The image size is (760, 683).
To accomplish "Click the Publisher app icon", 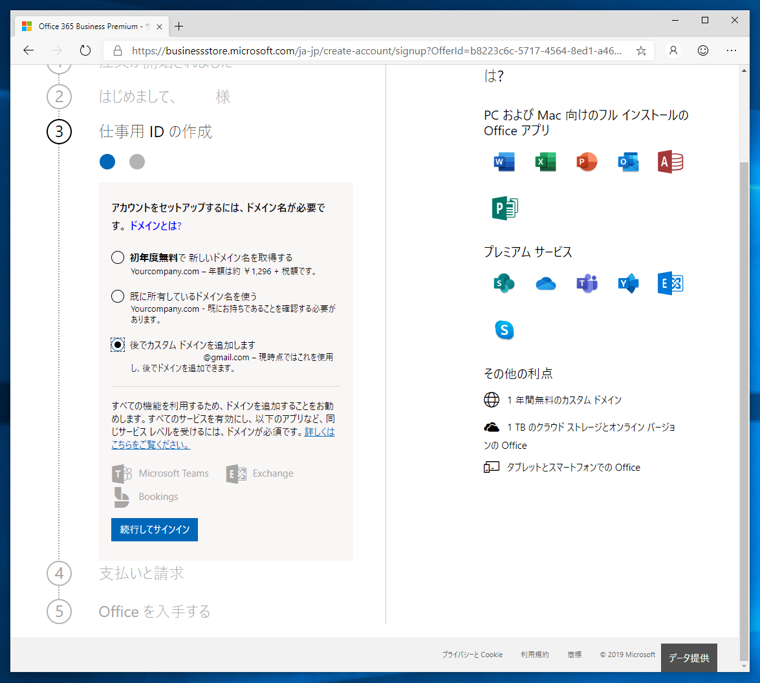I will pos(505,208).
